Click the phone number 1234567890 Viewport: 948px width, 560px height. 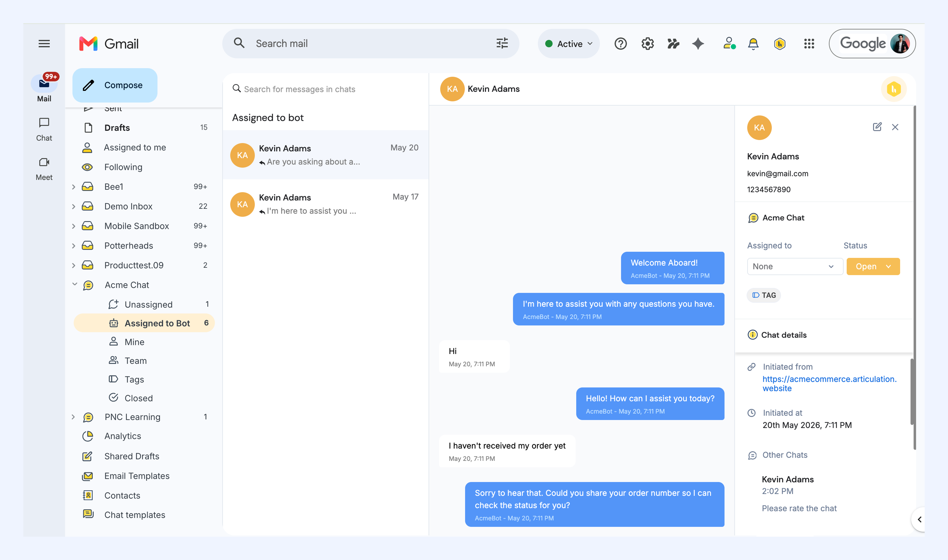[x=768, y=189]
